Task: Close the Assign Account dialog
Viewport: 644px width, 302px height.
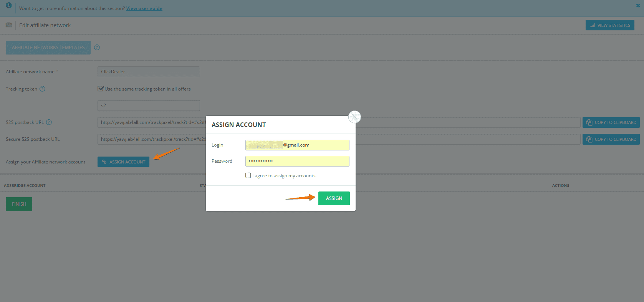Action: [354, 117]
